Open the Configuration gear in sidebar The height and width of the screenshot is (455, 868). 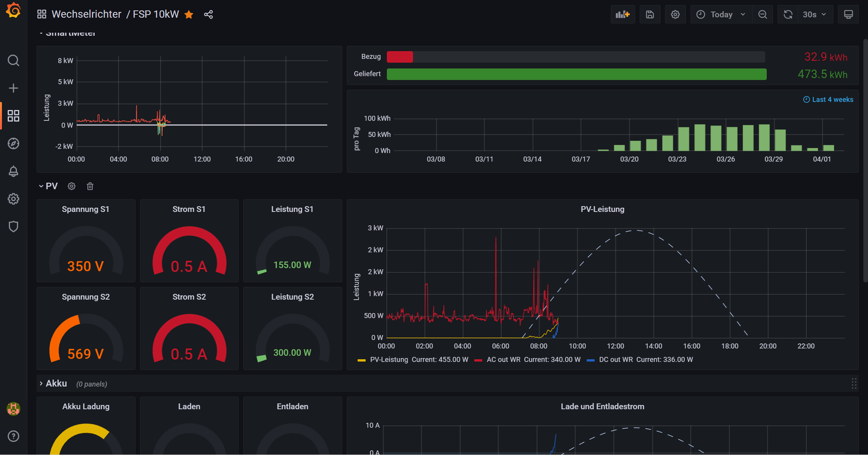[13, 199]
